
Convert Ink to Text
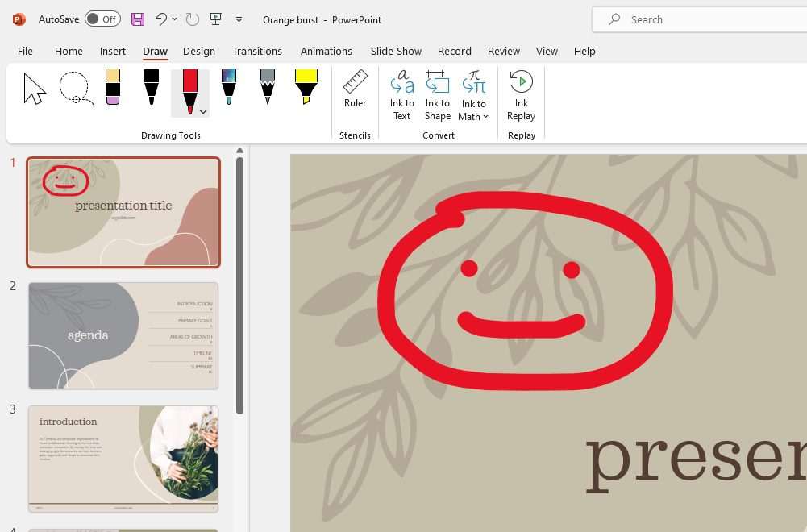(x=402, y=96)
